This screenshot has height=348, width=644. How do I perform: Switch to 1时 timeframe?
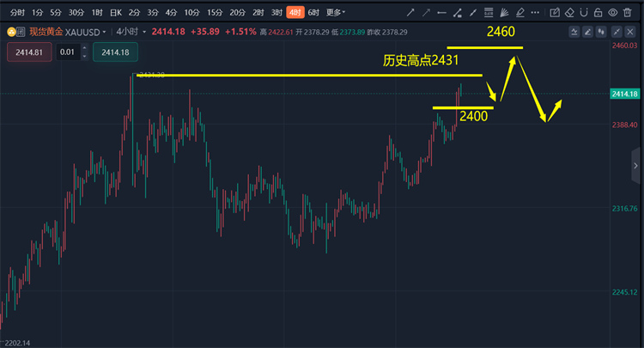tap(97, 13)
